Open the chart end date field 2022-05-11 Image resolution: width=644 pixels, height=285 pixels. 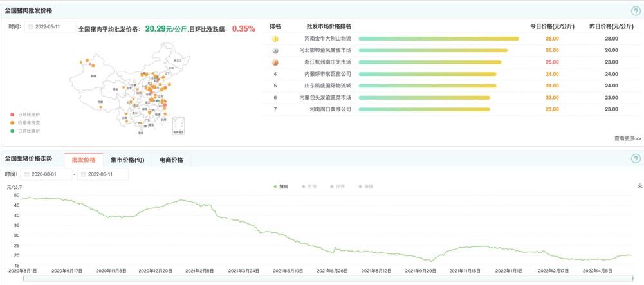pos(103,174)
